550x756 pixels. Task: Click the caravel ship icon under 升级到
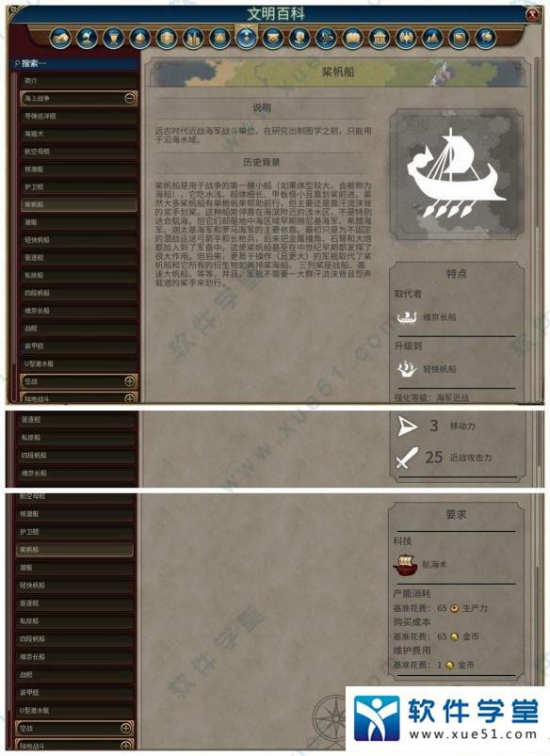407,369
